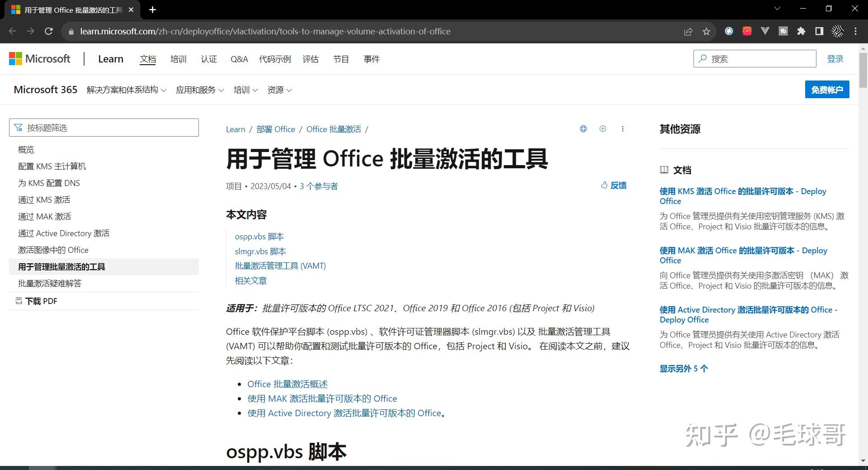The width and height of the screenshot is (868, 470).
Task: Click the 按标题筛选 filter input
Action: (x=104, y=128)
